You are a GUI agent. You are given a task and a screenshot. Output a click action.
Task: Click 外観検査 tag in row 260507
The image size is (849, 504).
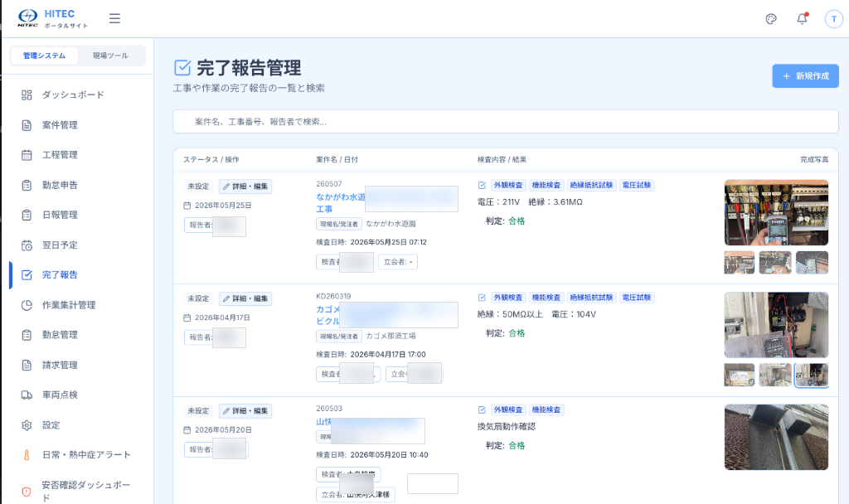[508, 185]
